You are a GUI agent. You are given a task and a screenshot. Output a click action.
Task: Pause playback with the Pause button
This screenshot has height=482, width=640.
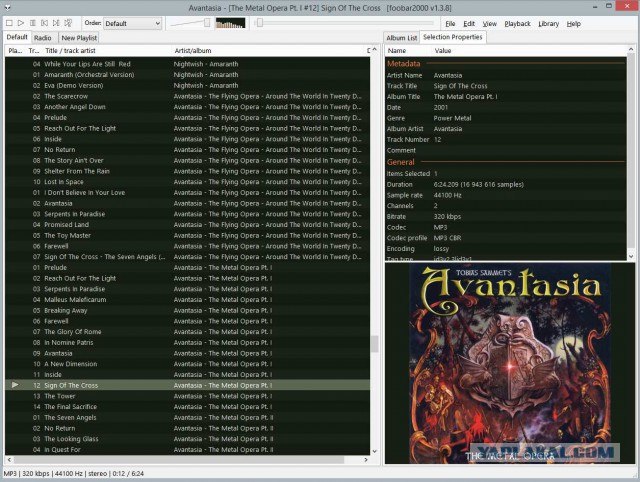(x=33, y=23)
